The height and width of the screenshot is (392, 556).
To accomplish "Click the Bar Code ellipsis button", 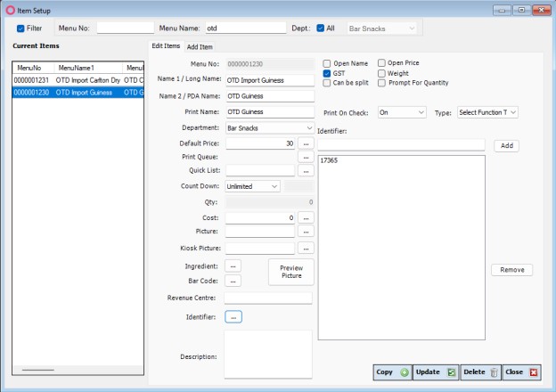I will (233, 281).
